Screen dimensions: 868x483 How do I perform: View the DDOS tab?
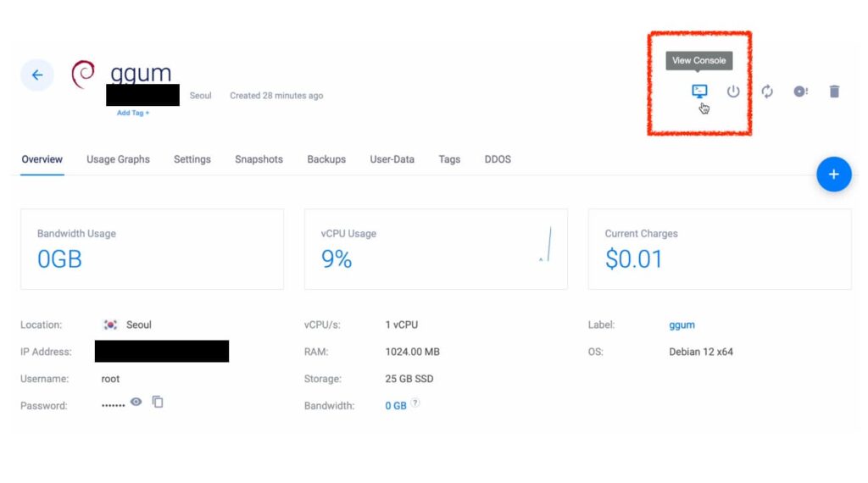click(x=498, y=159)
